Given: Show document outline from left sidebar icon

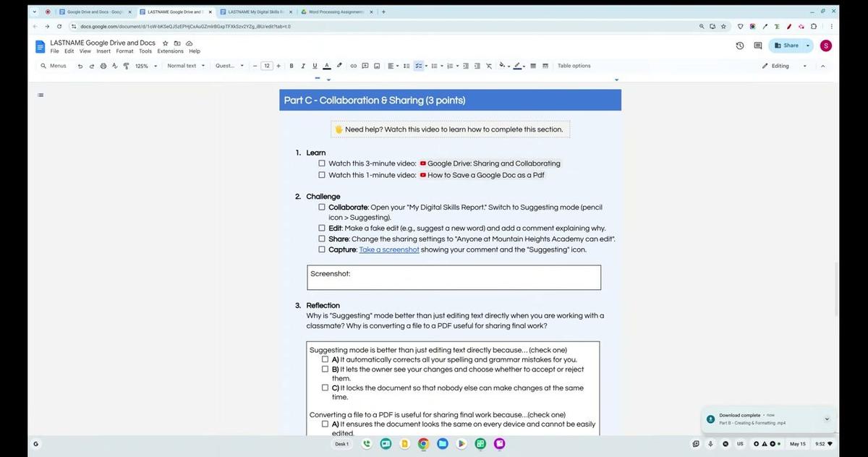Looking at the screenshot, I should tap(41, 95).
